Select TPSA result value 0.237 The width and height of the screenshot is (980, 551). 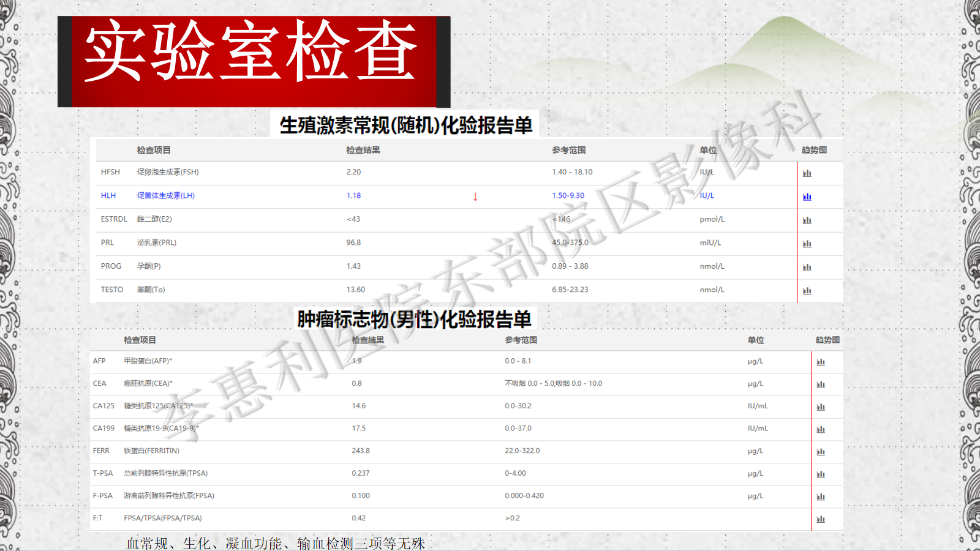coord(361,473)
